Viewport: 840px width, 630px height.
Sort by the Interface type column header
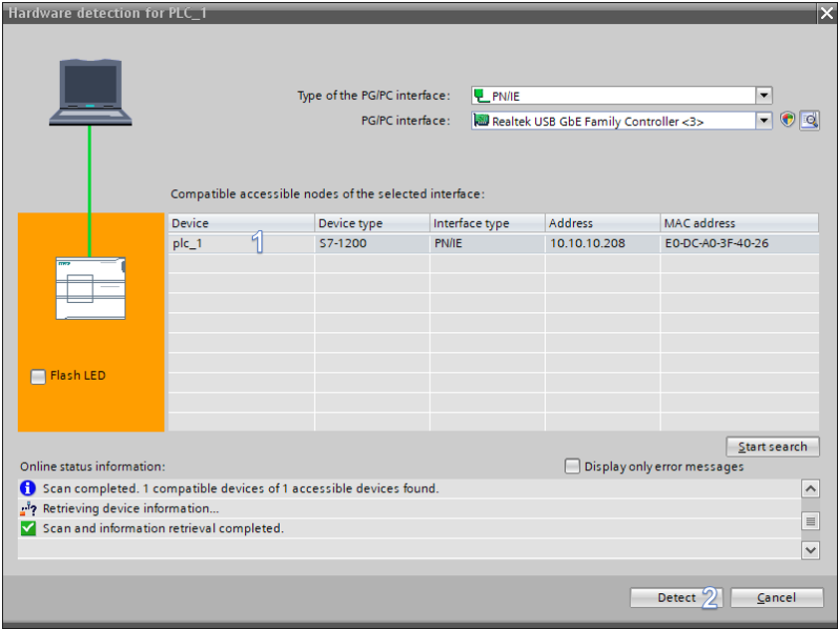pos(487,223)
